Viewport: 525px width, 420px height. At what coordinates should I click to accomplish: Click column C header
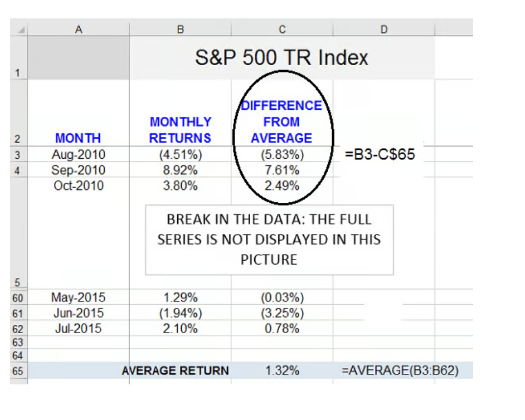(282, 30)
